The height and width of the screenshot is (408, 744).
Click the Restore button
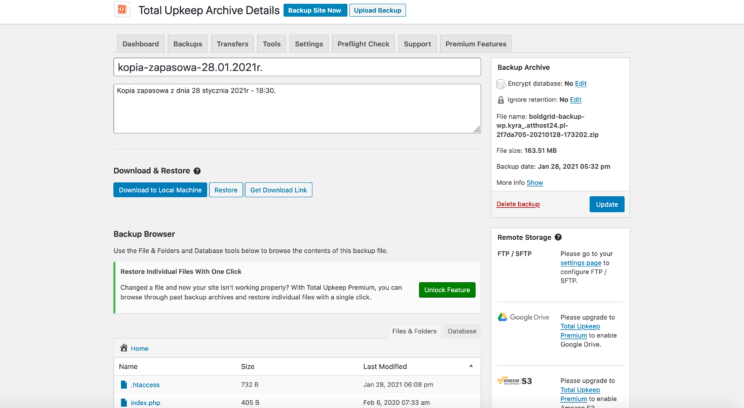click(226, 190)
